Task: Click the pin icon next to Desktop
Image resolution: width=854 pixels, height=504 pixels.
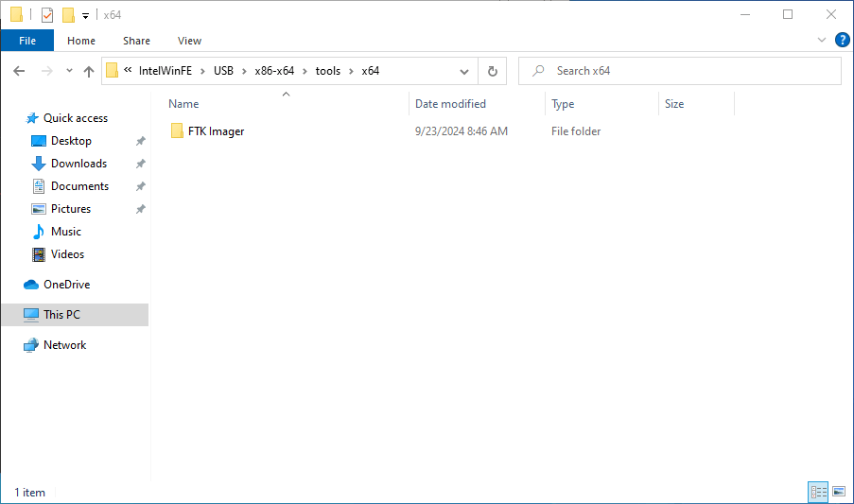Action: pyautogui.click(x=141, y=141)
